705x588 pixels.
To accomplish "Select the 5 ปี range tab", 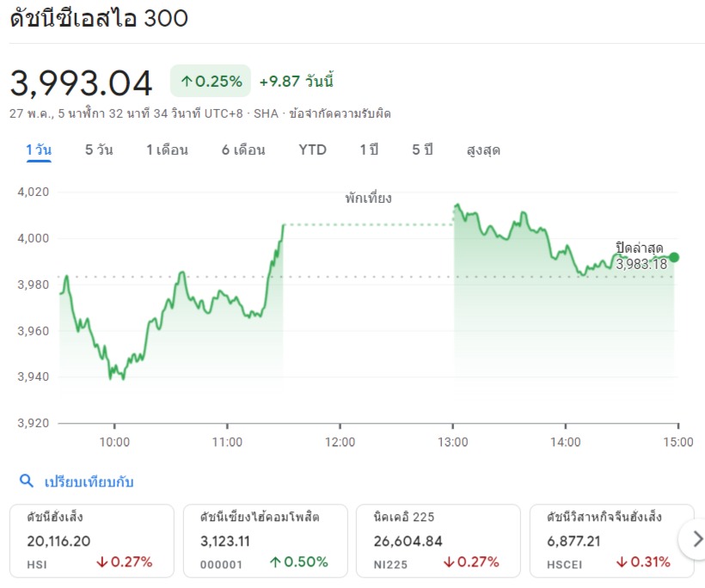I will pyautogui.click(x=422, y=150).
